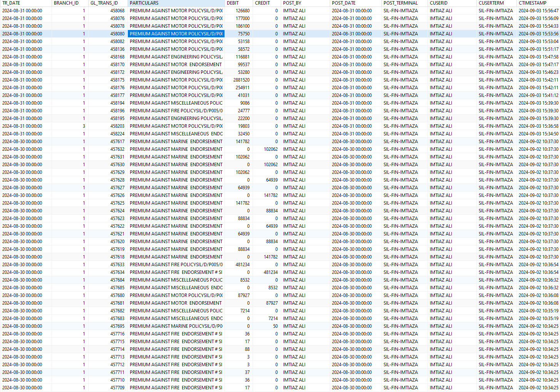Click the GL_TRANS_ID column header
This screenshot has width=560, height=392.
point(108,3)
